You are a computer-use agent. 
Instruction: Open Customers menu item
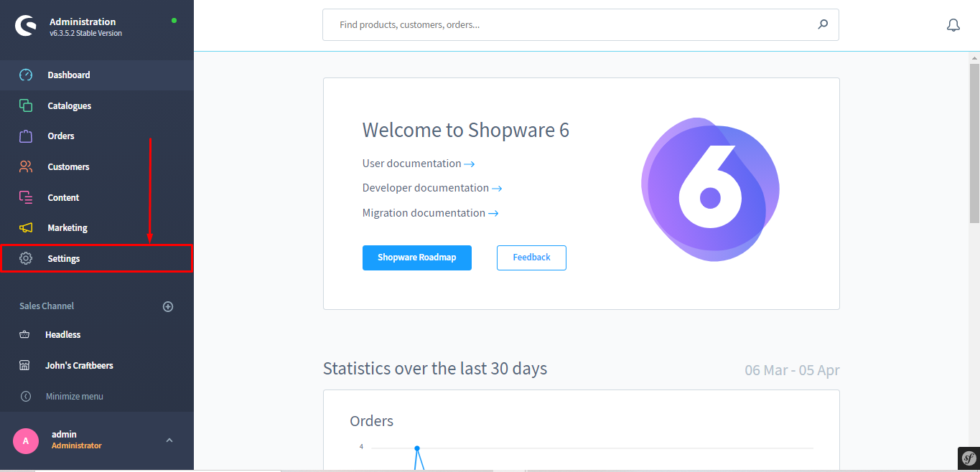97,166
